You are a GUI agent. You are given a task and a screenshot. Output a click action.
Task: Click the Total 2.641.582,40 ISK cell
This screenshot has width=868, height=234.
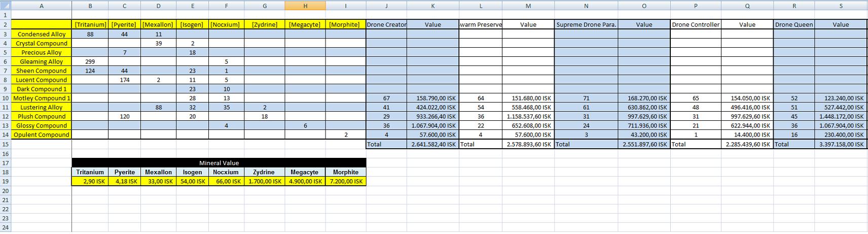(x=433, y=144)
